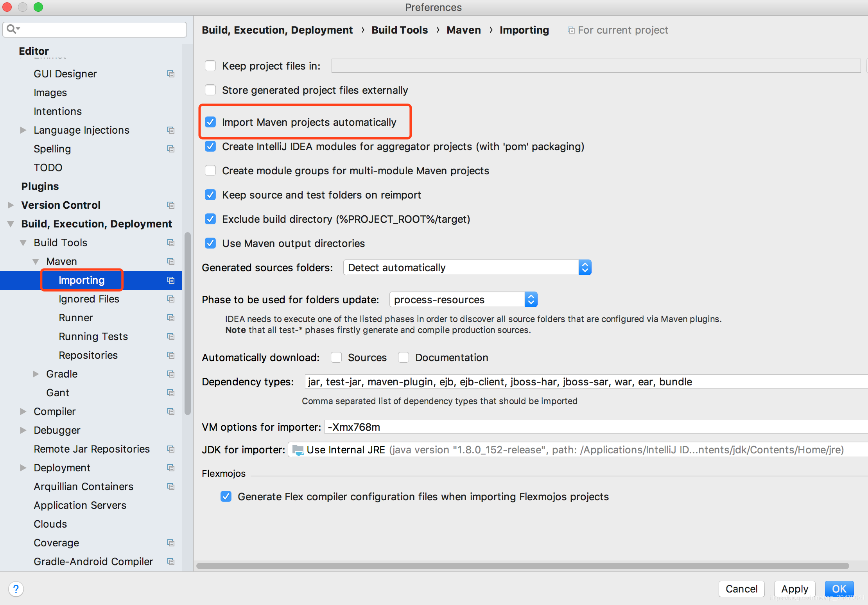Expand Version Control tree node
The image size is (868, 605).
(x=11, y=205)
